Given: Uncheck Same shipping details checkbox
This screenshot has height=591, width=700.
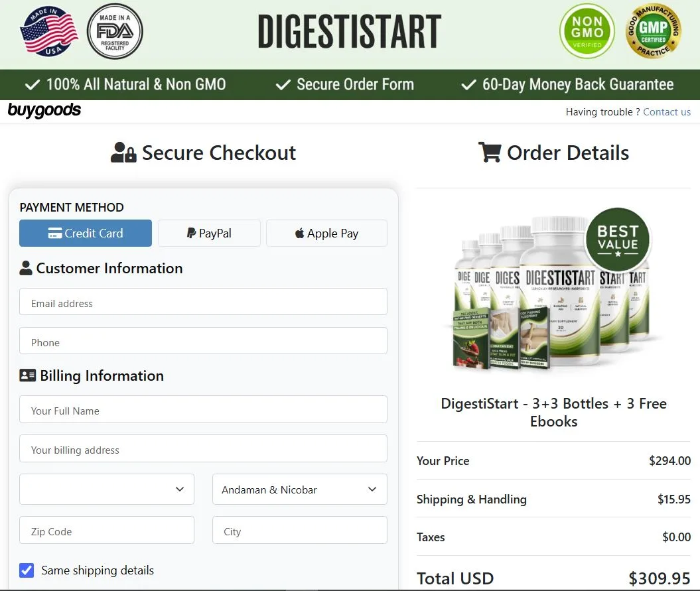Looking at the screenshot, I should point(27,570).
